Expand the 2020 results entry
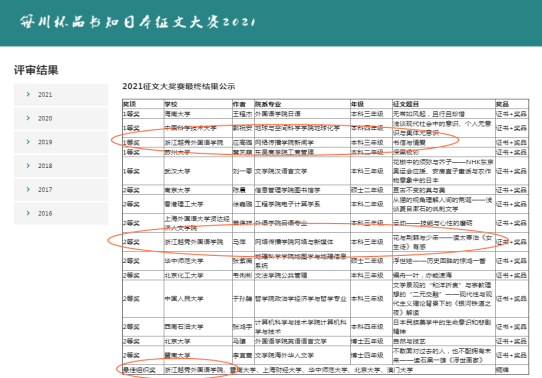 pos(61,119)
